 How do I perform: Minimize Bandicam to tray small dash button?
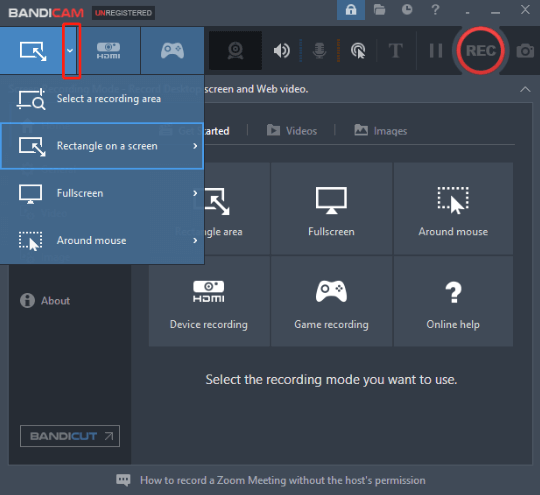pos(467,13)
